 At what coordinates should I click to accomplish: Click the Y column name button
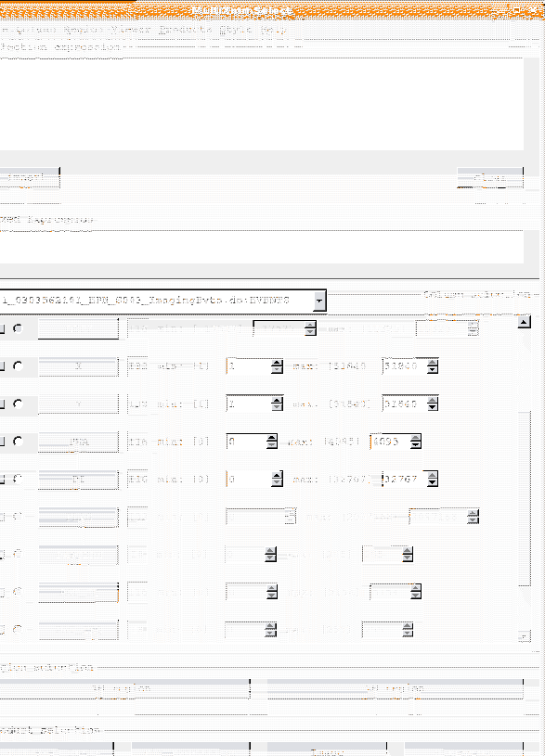78,404
